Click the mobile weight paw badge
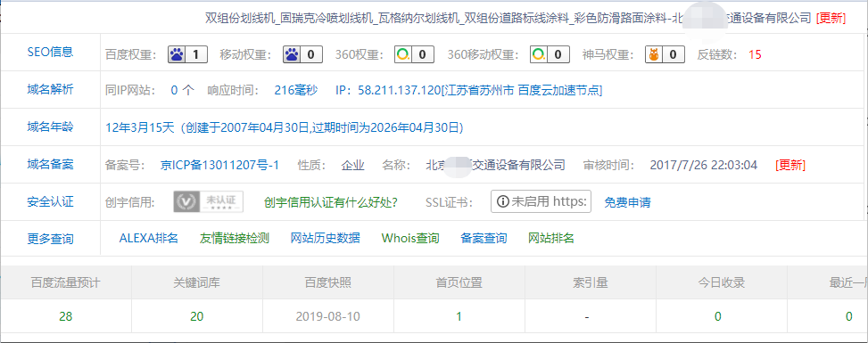 302,54
